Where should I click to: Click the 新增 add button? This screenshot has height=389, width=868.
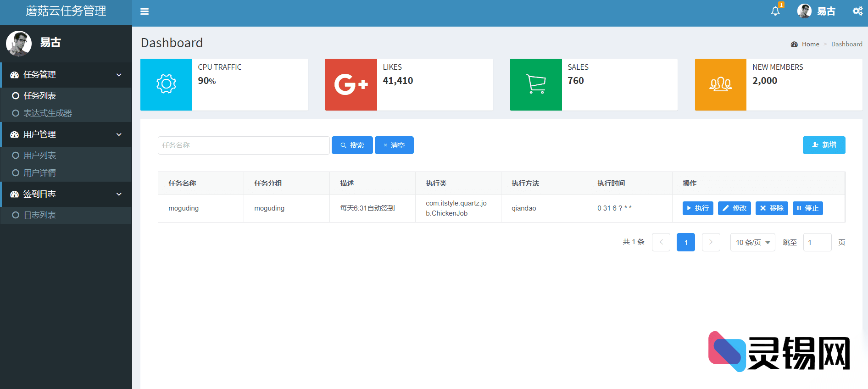[x=823, y=145]
